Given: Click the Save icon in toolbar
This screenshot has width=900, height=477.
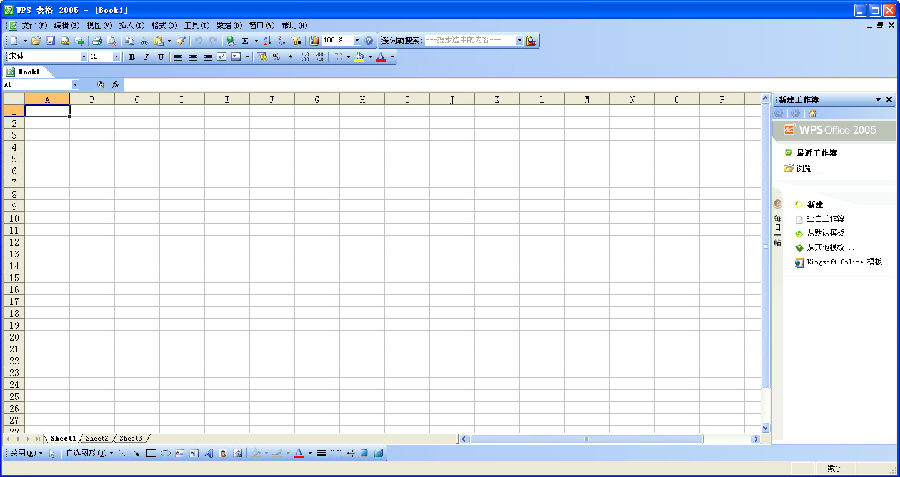Looking at the screenshot, I should click(50, 41).
